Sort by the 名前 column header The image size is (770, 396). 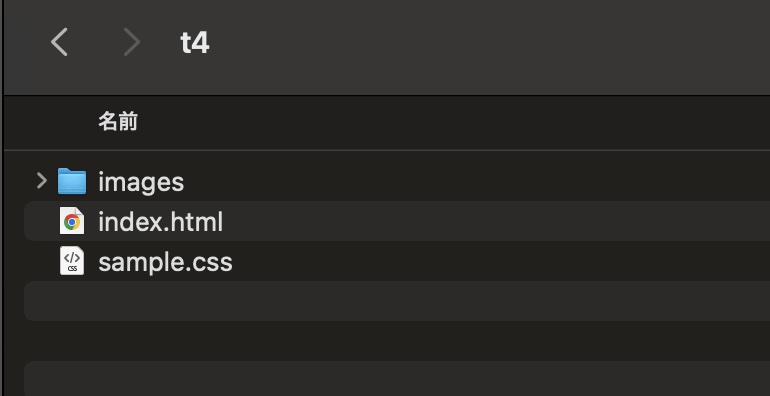pos(118,121)
